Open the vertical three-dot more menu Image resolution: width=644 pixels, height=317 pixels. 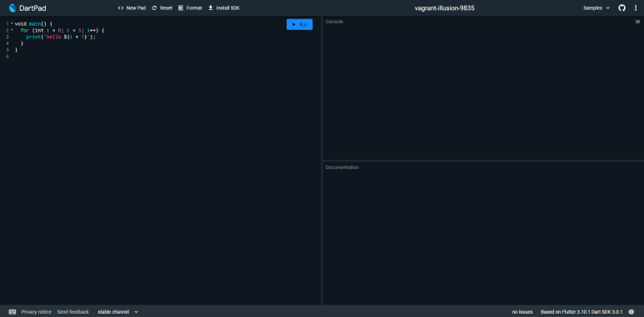636,7
